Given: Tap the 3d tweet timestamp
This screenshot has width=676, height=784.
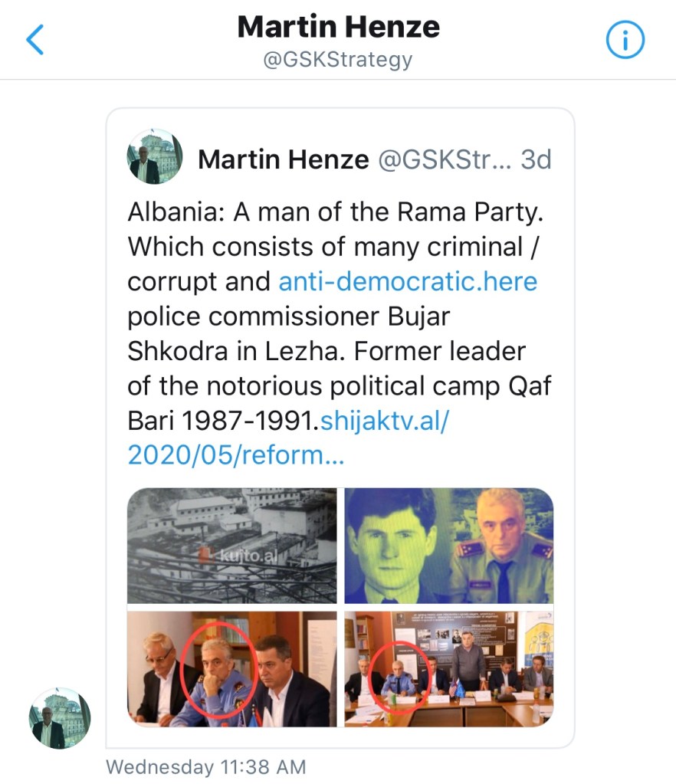Looking at the screenshot, I should pos(536,159).
